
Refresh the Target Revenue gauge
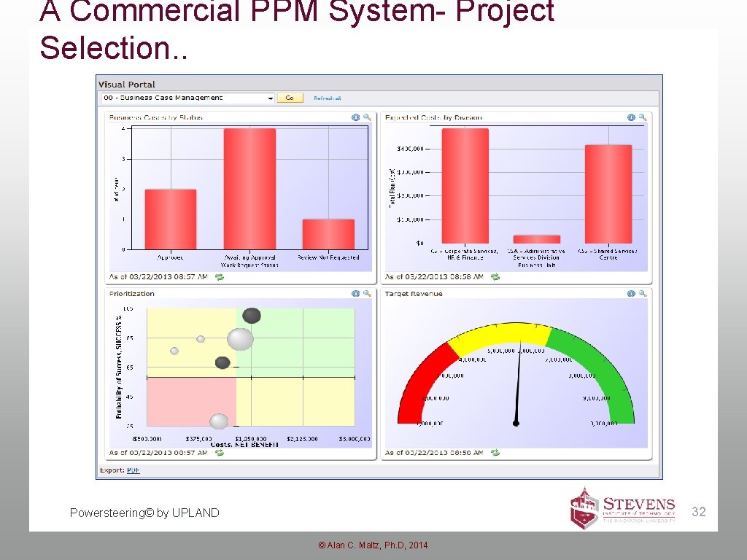pos(495,452)
